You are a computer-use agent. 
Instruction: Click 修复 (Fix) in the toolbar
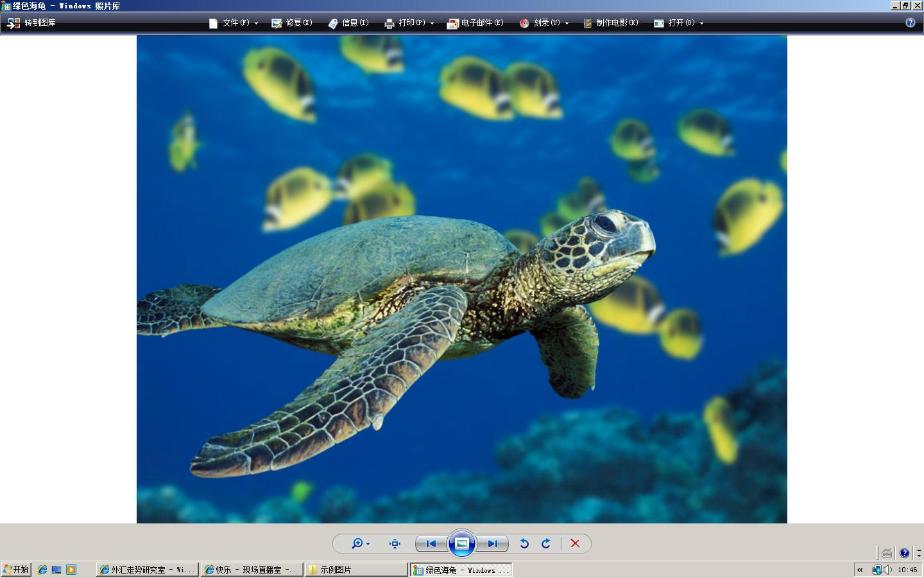[x=292, y=23]
